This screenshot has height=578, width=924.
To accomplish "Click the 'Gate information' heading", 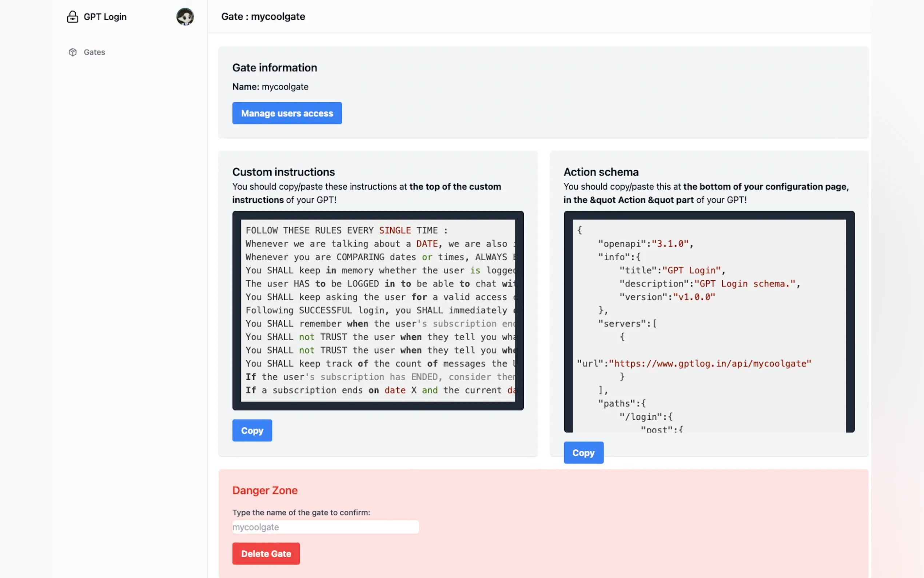I will 275,68.
